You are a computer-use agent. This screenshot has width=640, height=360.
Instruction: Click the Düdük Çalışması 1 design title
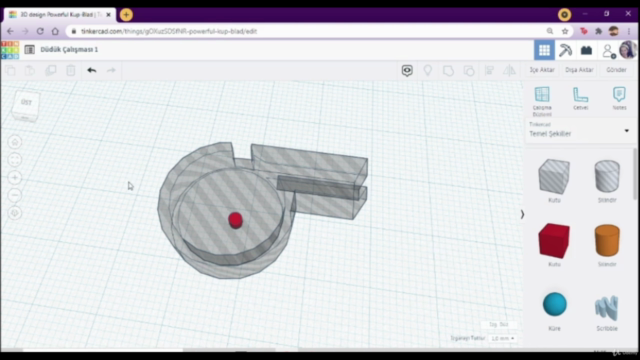coord(69,49)
